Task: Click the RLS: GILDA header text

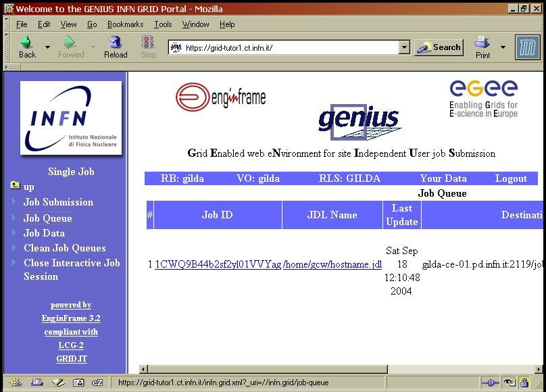Action: click(349, 178)
